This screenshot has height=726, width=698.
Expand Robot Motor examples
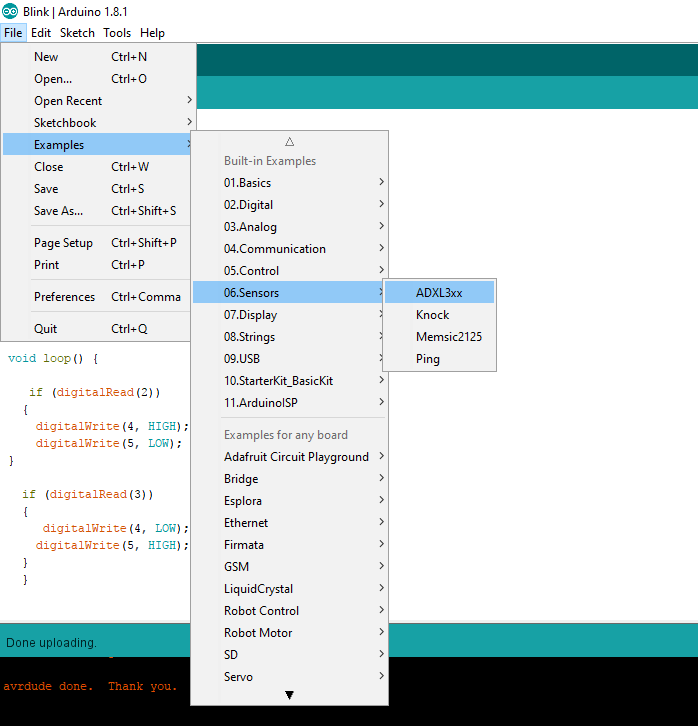(290, 632)
